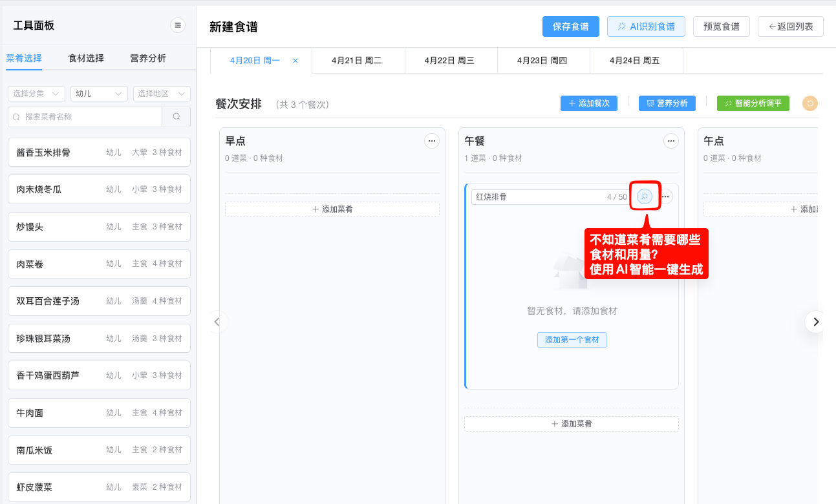This screenshot has height=504, width=836.
Task: Open the more options menu on 午餐 card
Action: coord(670,140)
